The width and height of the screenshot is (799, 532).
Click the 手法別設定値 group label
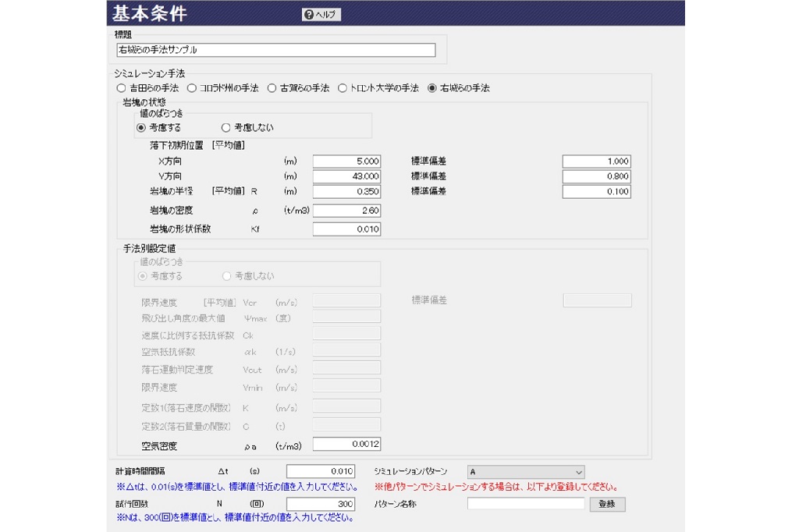tap(149, 249)
